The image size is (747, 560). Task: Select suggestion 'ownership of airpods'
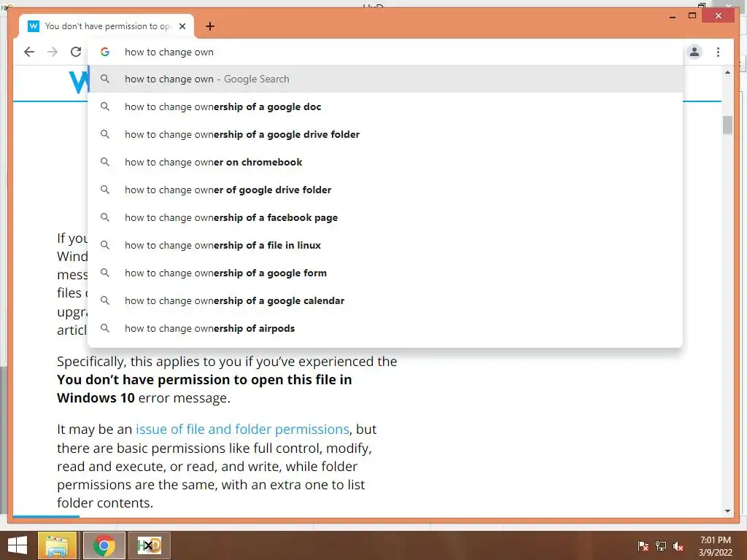point(385,328)
